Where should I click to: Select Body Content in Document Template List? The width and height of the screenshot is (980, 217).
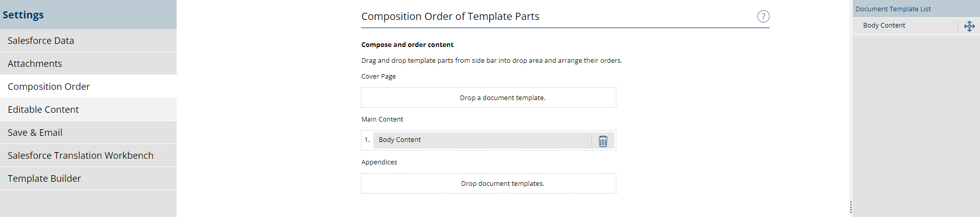(884, 26)
